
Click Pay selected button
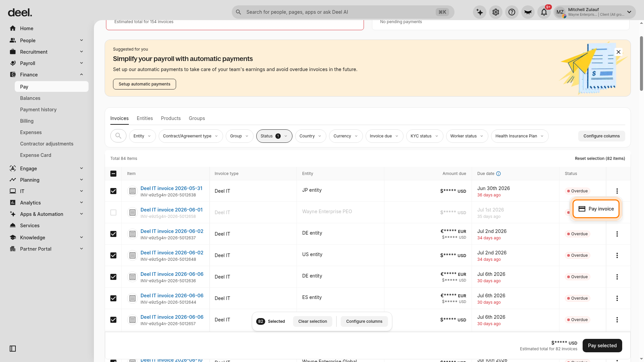(602, 346)
